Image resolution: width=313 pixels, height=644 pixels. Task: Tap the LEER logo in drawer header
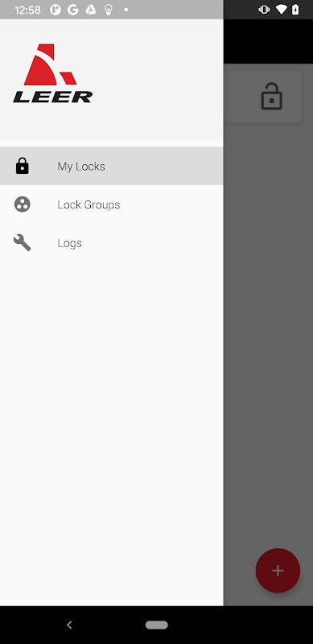pos(52,73)
